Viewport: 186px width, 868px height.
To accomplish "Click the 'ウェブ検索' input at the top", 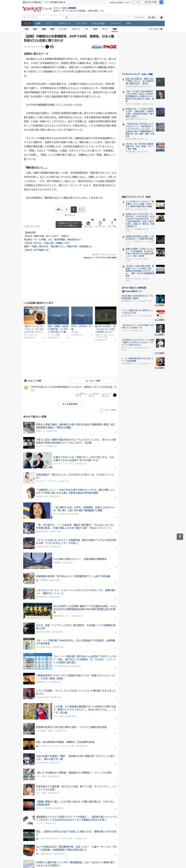I will [137, 2].
